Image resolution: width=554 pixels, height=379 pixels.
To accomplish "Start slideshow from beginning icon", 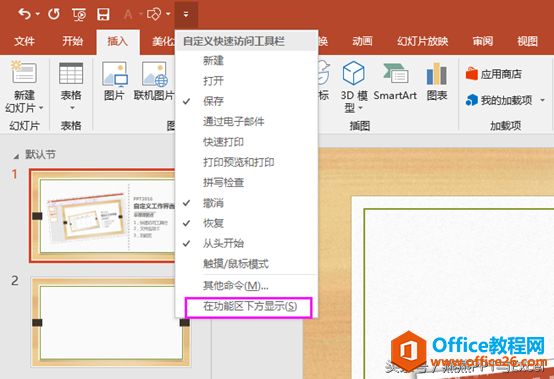I will [x=79, y=14].
